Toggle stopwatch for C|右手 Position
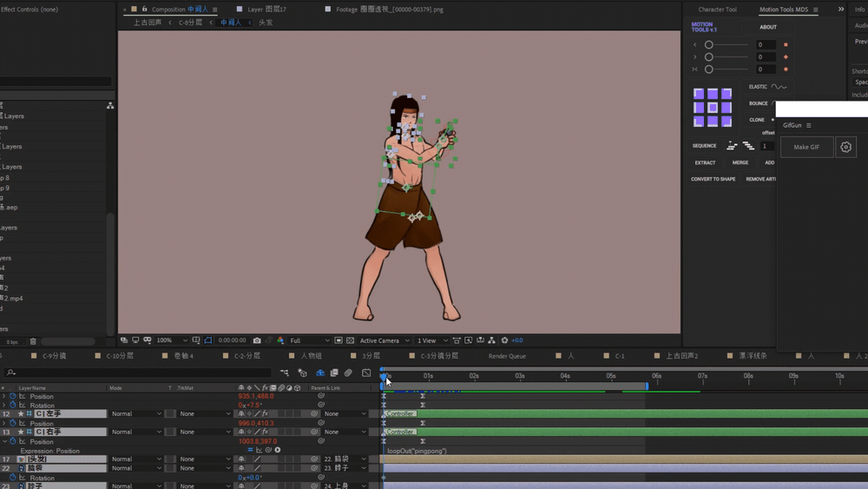 [13, 441]
